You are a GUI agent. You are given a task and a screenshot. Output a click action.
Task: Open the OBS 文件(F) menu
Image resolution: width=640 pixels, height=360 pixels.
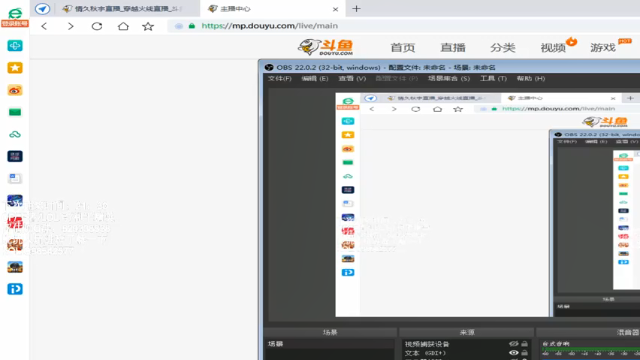coord(280,78)
